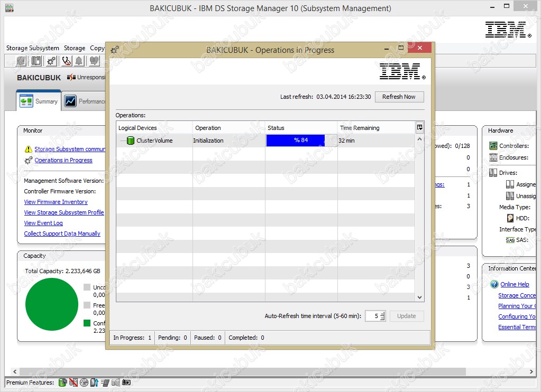541x392 pixels.
Task: Click the yellow warning triangle icon in Monitor
Action: coord(28,149)
